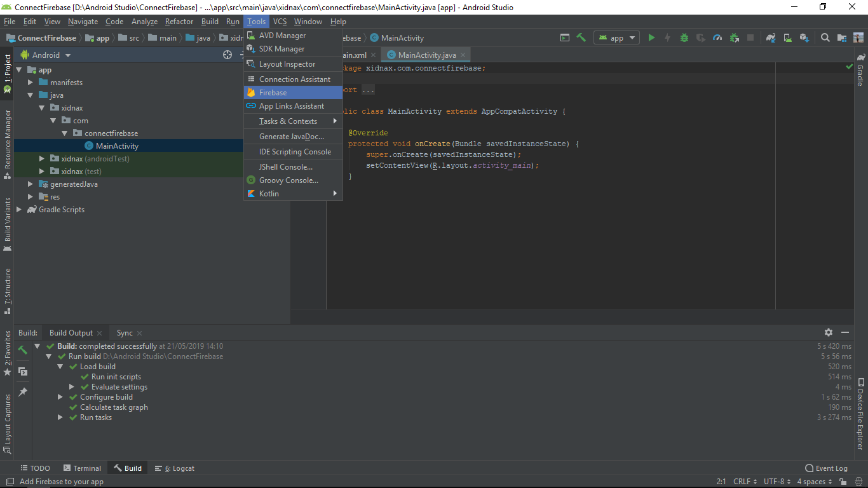868x488 pixels.
Task: Click the CRLF line separator selector
Action: pos(745,482)
